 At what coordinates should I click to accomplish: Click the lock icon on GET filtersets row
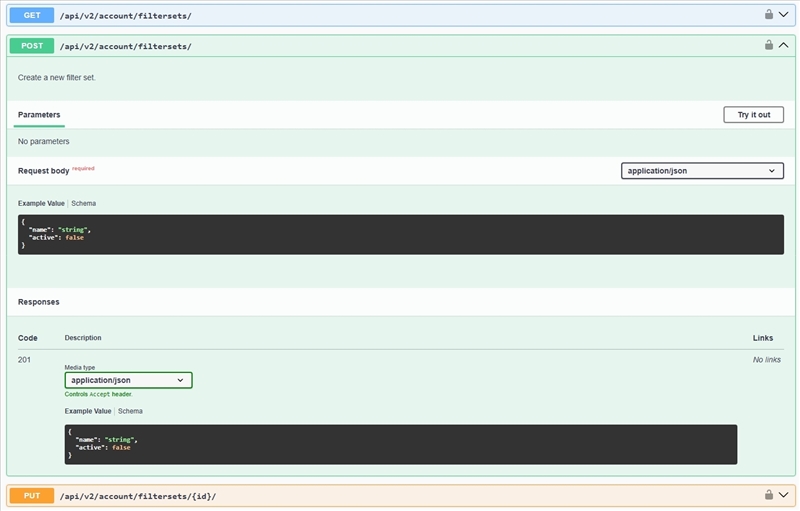coord(769,14)
